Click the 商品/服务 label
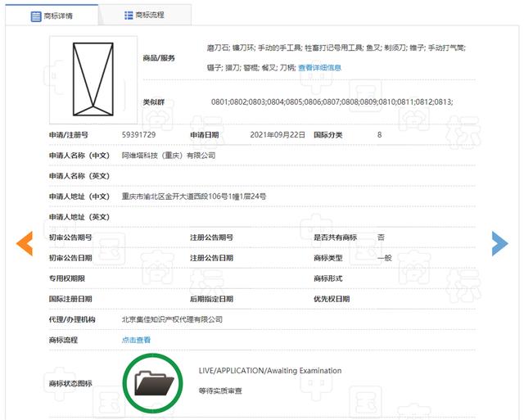 click(159, 58)
